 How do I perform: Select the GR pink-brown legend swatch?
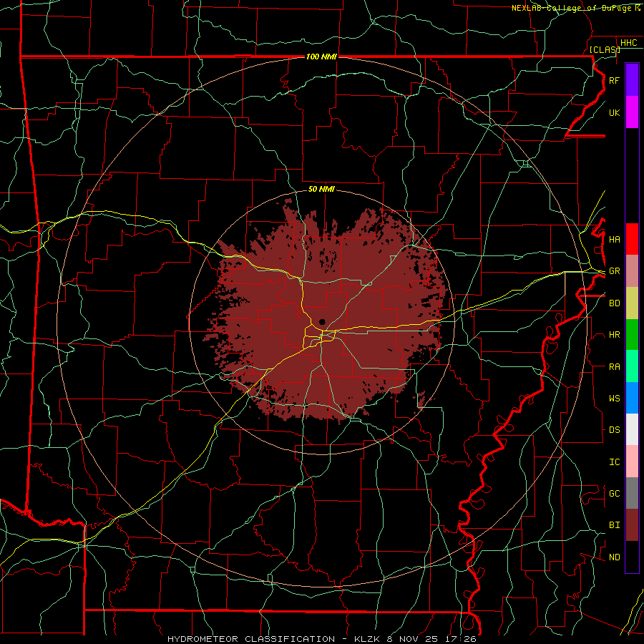pos(632,271)
